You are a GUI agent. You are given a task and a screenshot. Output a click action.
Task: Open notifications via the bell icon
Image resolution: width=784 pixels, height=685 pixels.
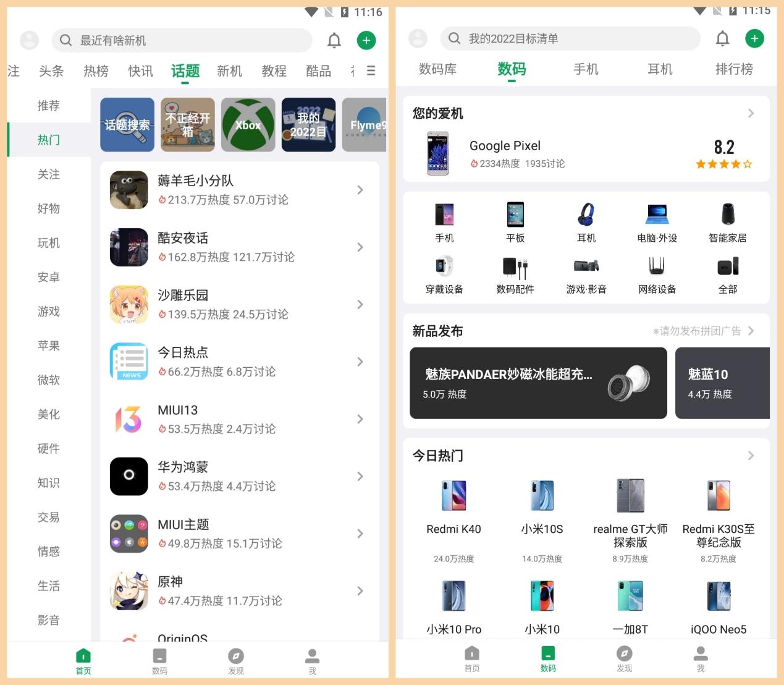(x=334, y=40)
